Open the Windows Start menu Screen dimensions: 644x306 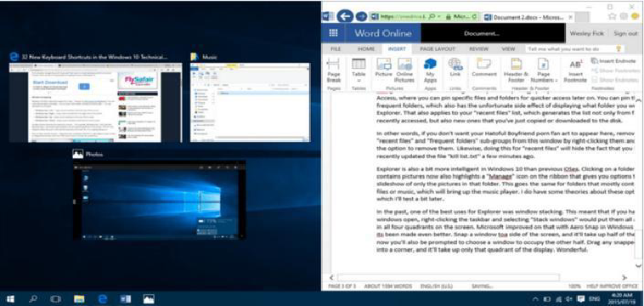pos(10,299)
